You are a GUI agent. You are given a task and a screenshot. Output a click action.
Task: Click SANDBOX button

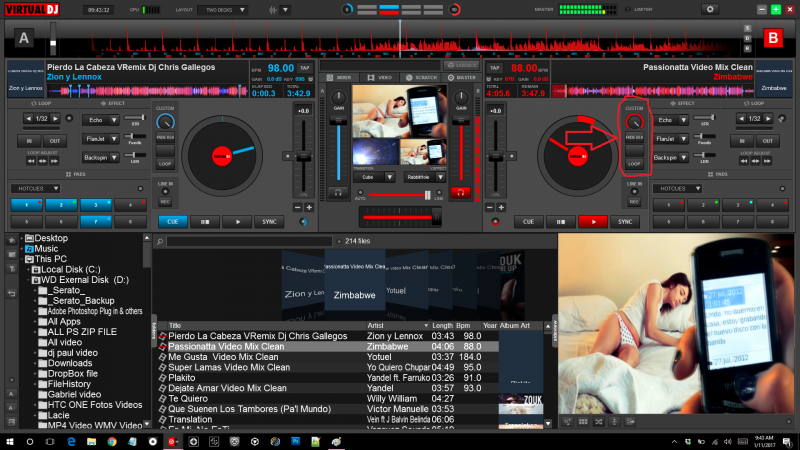tap(461, 65)
